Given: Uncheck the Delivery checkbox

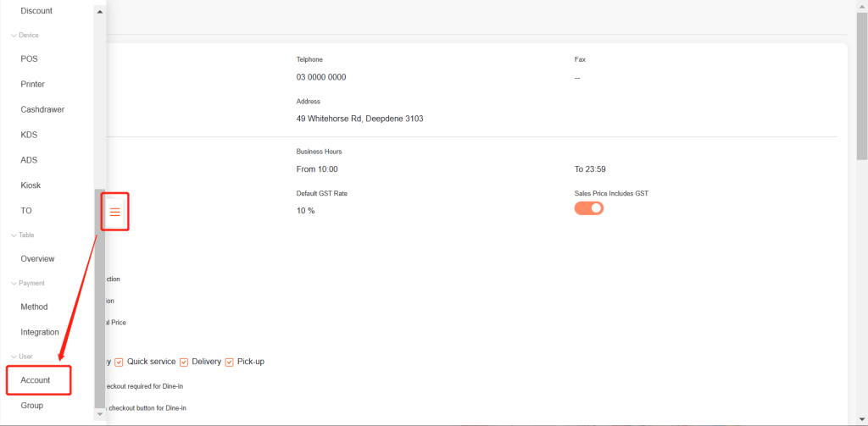Looking at the screenshot, I should pos(184,362).
